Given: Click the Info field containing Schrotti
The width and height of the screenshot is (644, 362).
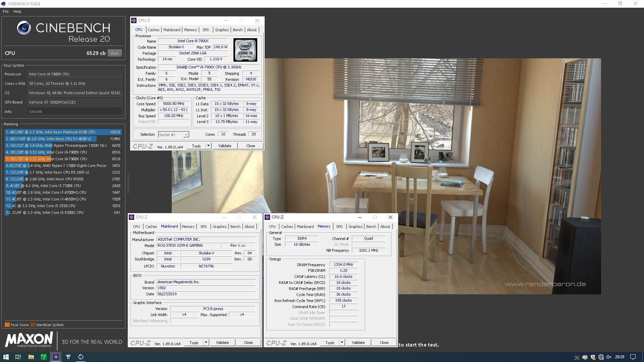Looking at the screenshot, I should coord(74,112).
